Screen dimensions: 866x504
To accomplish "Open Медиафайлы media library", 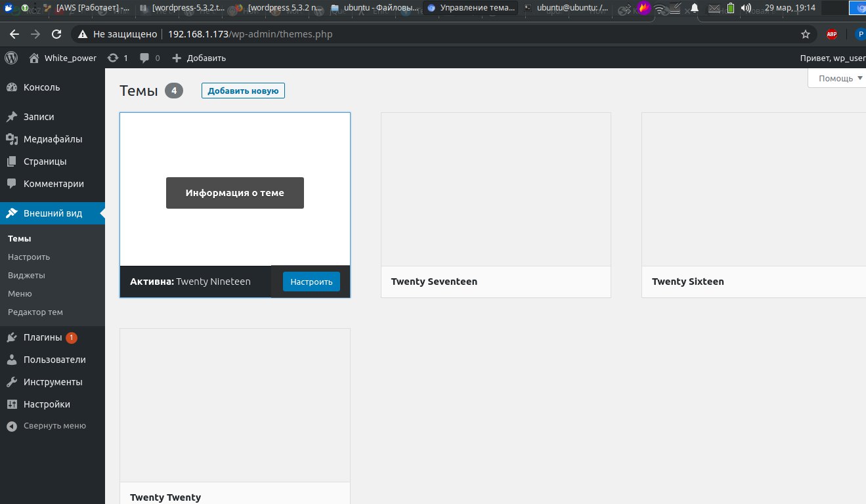I will [53, 139].
